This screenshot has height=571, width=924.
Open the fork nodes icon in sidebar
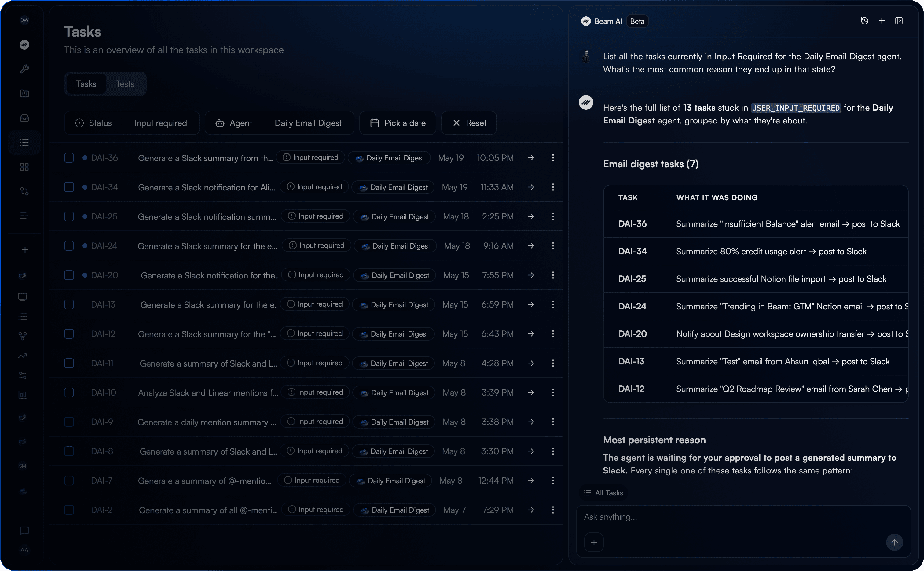[x=23, y=336]
